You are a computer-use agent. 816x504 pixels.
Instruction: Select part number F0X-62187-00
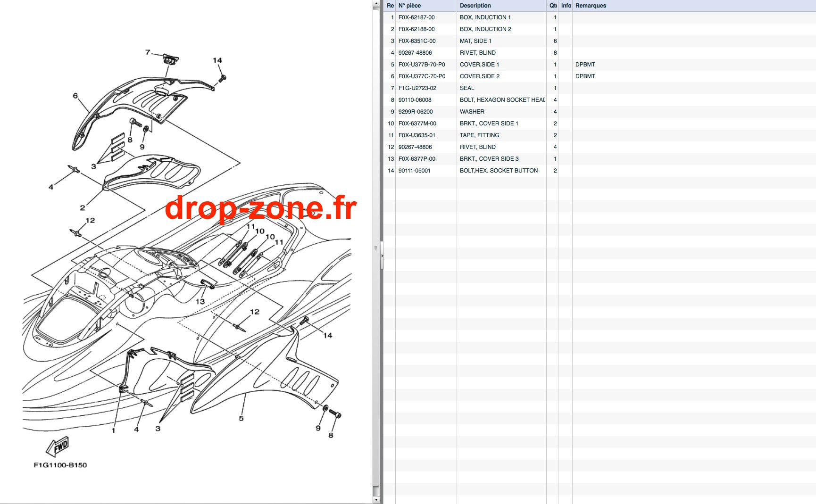[416, 17]
